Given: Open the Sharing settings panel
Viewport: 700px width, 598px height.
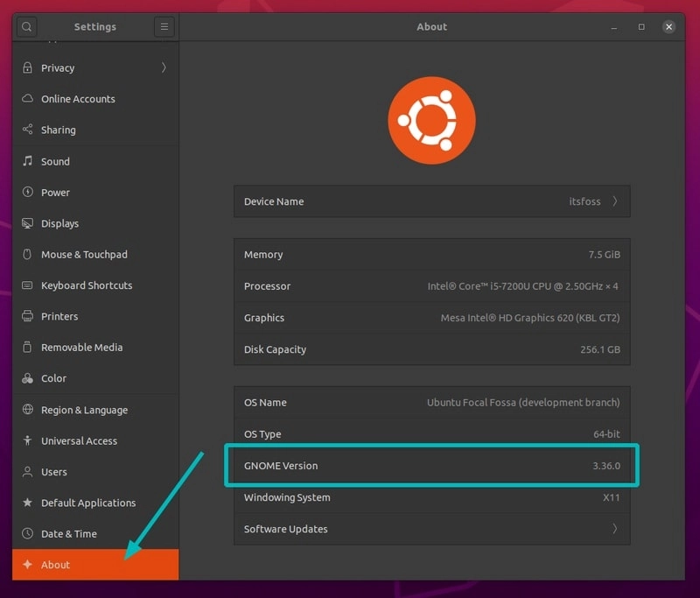Looking at the screenshot, I should pyautogui.click(x=57, y=130).
